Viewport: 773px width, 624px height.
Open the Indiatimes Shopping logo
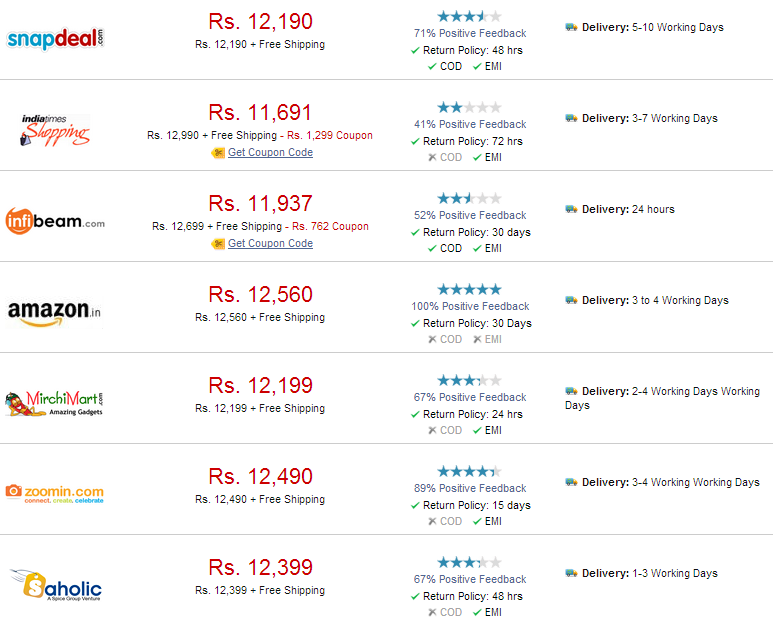tap(55, 130)
